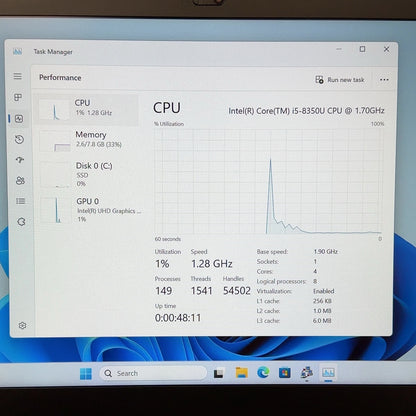Maximize the Task Manager window
The image size is (416, 416).
pyautogui.click(x=362, y=49)
